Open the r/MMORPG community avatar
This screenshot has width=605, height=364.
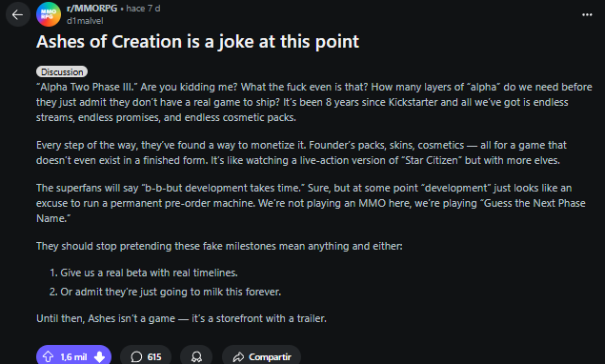click(49, 14)
